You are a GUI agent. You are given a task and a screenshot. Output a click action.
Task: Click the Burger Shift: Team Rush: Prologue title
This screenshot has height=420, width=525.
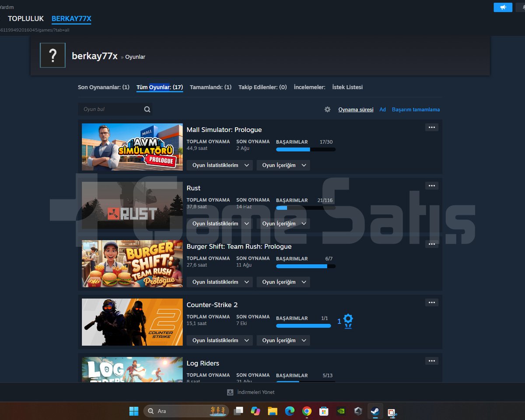tap(239, 246)
